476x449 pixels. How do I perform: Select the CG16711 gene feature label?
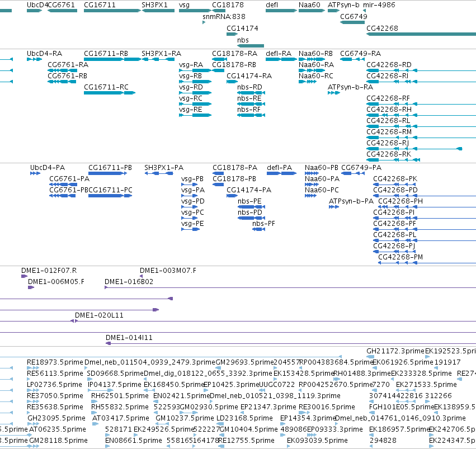100,5
